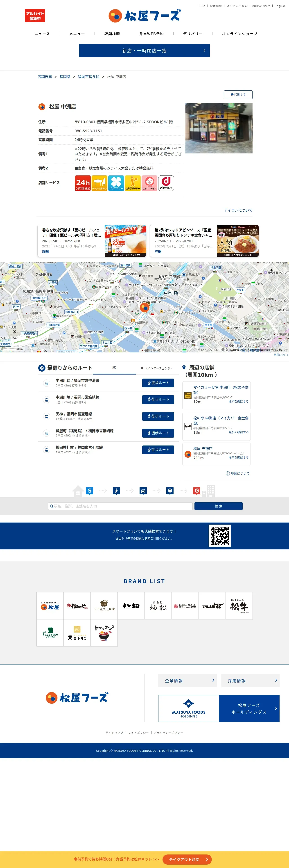
Task: Click the 福岡県 breadcrumb link
Action: pos(65,77)
